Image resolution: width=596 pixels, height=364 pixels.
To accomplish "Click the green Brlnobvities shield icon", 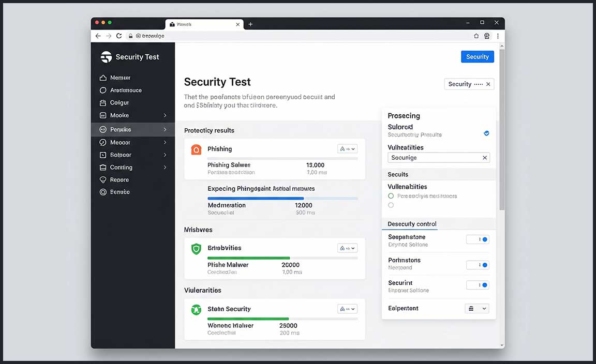I will 196,249.
